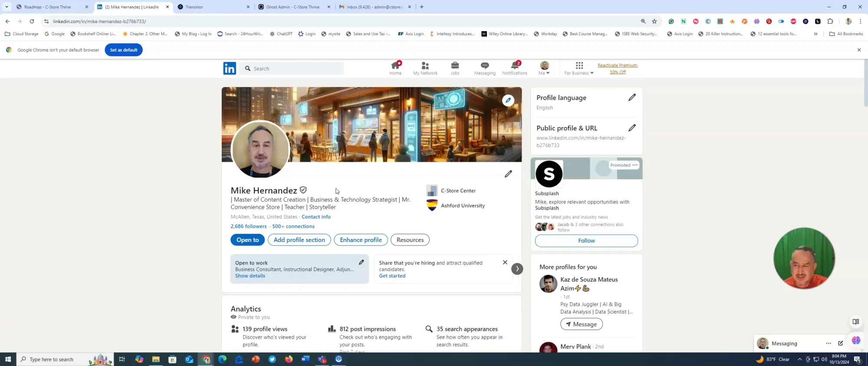Message Kaz de Souza Mateus

point(581,324)
